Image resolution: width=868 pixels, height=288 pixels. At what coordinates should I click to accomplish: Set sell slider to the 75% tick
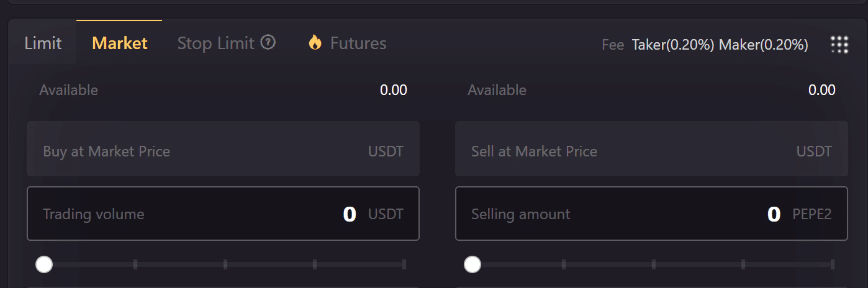[x=743, y=265]
